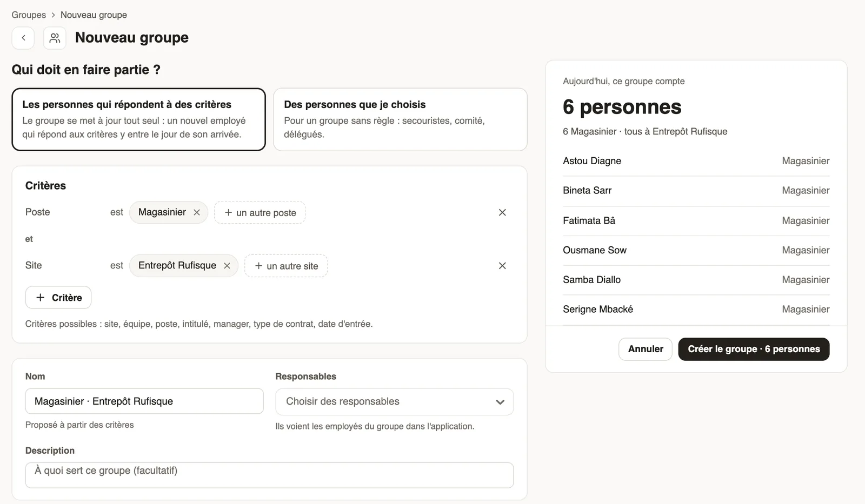Add another poste to criterion
Viewport: 865px width, 504px height.
[260, 212]
